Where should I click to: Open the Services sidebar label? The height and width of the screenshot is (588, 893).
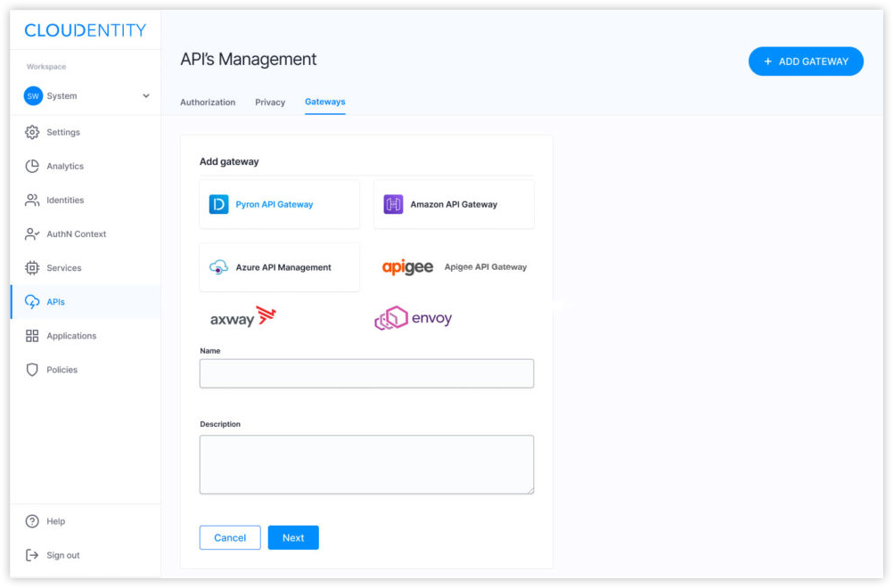(x=64, y=268)
